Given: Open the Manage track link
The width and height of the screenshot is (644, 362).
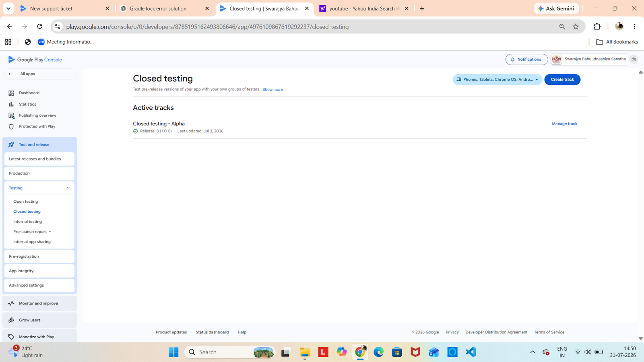Looking at the screenshot, I should tap(564, 124).
